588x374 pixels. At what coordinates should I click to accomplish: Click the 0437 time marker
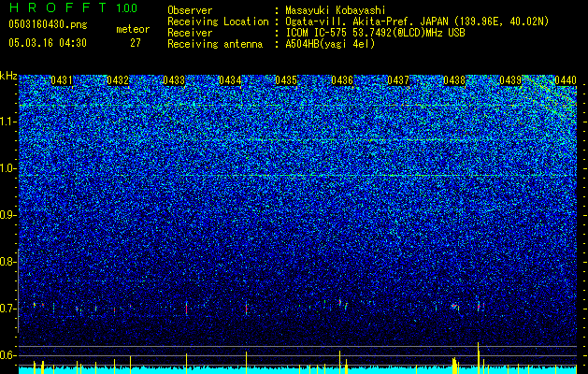click(x=398, y=80)
